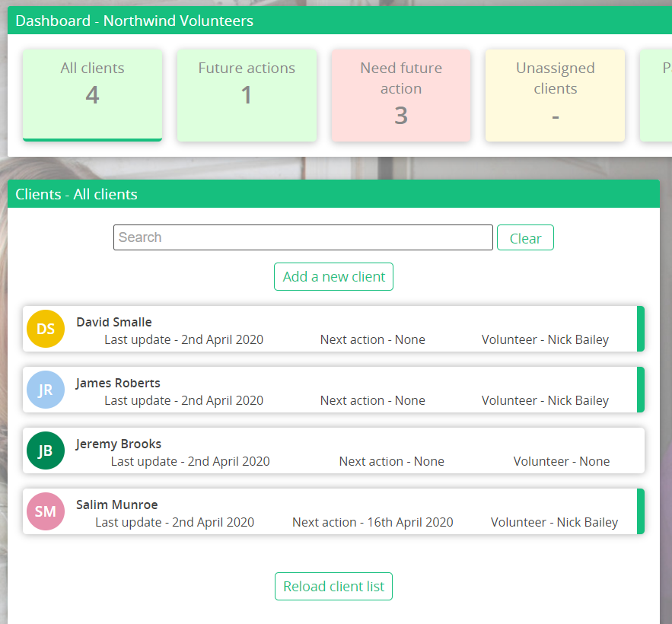The width and height of the screenshot is (672, 624).
Task: Open the Future actions card
Action: coord(247,95)
